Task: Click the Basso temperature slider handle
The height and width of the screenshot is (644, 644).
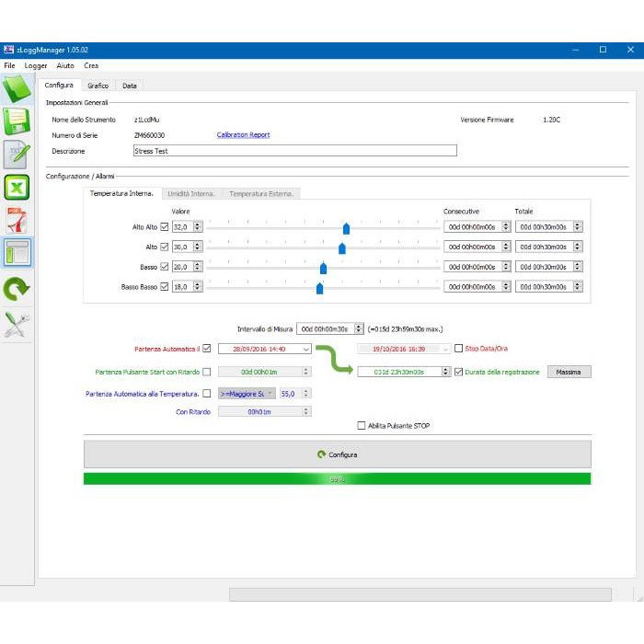Action: [x=323, y=269]
